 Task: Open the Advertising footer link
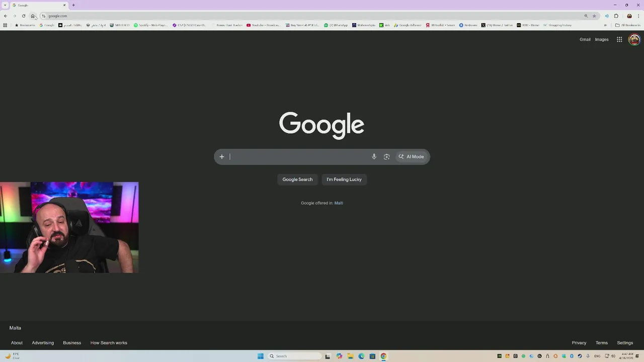tap(43, 343)
